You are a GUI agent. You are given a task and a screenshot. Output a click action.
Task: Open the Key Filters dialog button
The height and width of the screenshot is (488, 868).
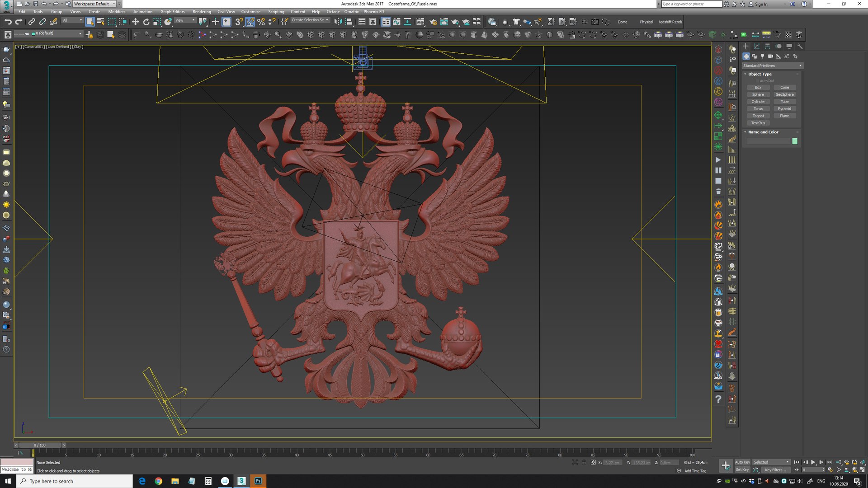point(775,470)
